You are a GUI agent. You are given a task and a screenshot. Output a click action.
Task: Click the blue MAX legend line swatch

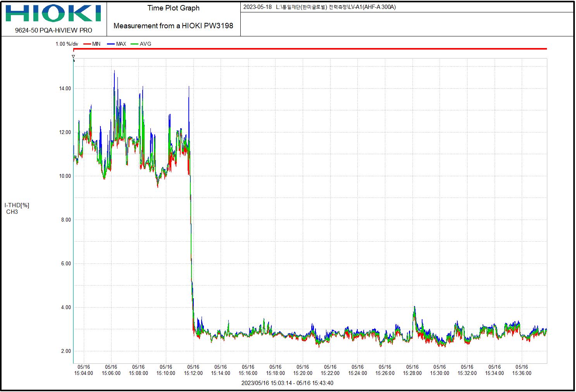tap(111, 44)
